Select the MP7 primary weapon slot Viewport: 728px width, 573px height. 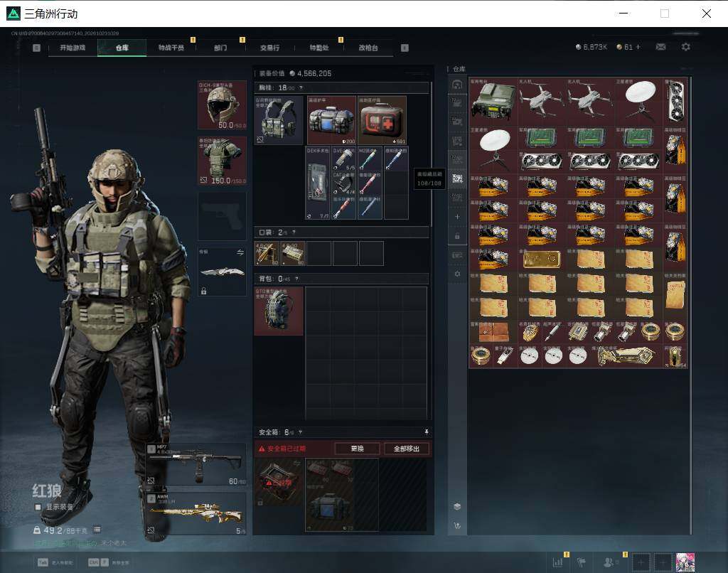click(x=196, y=464)
